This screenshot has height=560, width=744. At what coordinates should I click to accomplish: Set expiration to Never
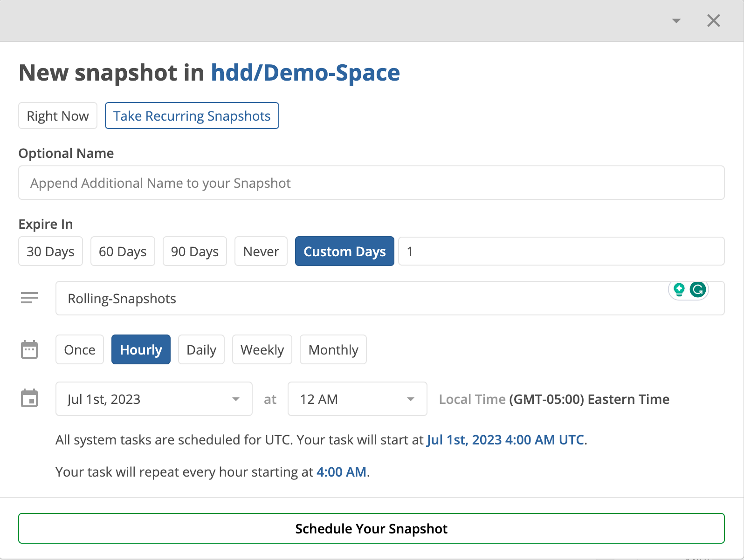[261, 251]
